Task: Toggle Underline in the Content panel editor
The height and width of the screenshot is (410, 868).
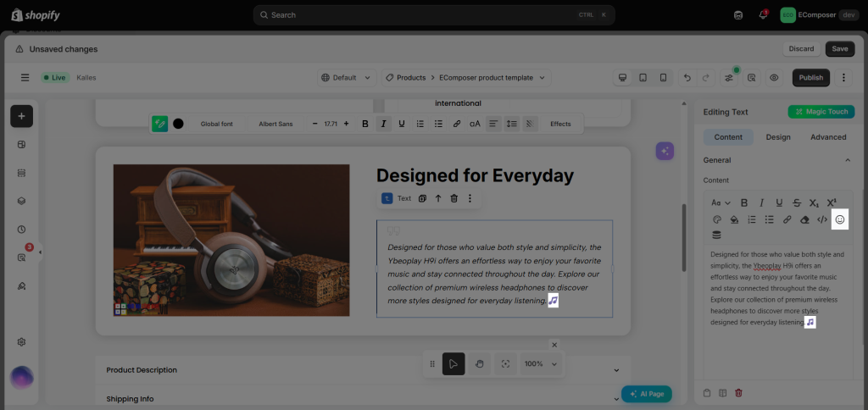Action: click(x=779, y=202)
